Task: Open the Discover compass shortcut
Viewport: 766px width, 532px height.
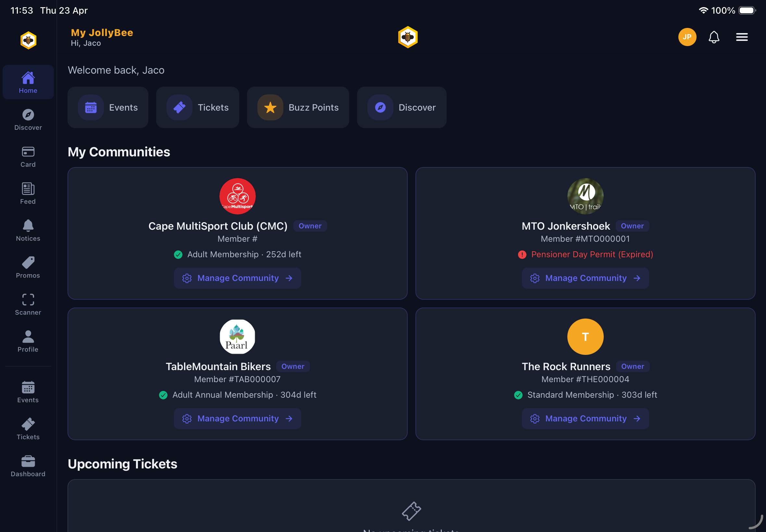Action: (402, 107)
